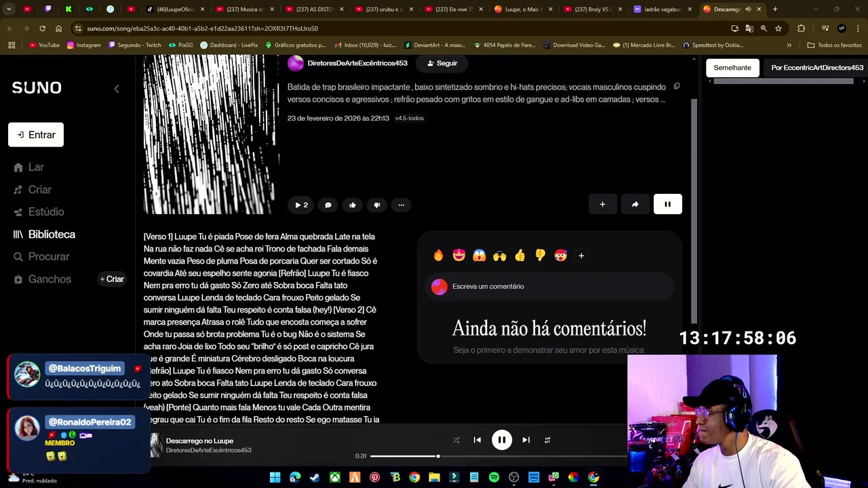The image size is (868, 488).
Task: Pause playback in the bottom player bar
Action: coord(502,440)
